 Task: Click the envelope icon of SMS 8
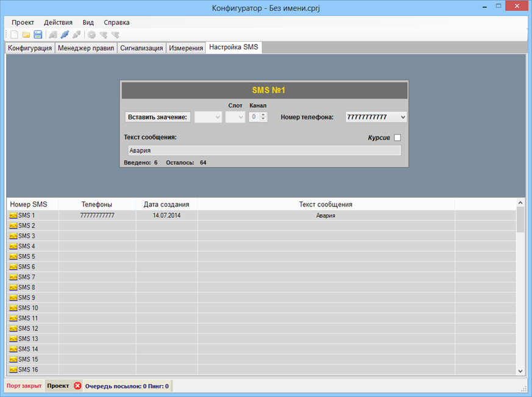[13, 287]
